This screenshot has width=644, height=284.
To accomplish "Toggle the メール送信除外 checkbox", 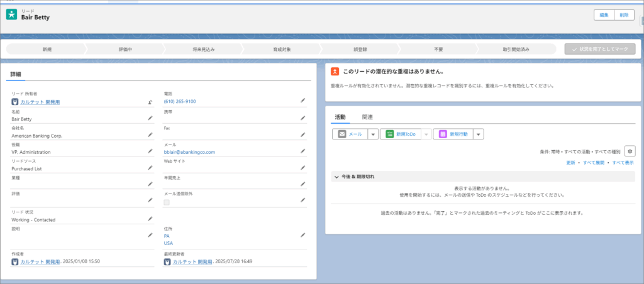I will coord(167,202).
